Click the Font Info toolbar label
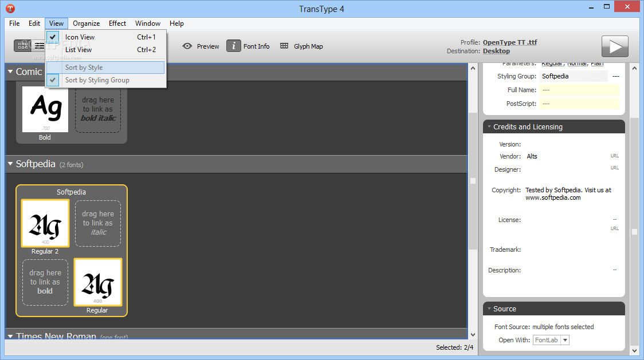Viewport: 644px width, 360px height. coord(256,46)
